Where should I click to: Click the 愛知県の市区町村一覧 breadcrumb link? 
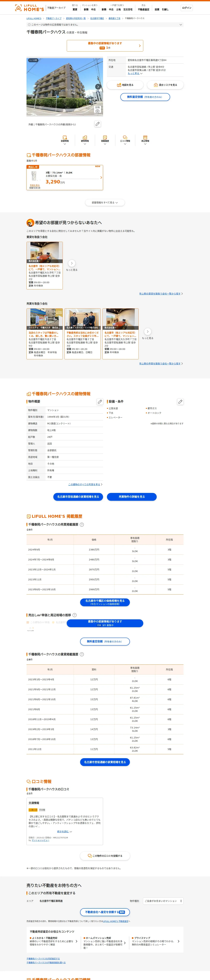point(76,18)
